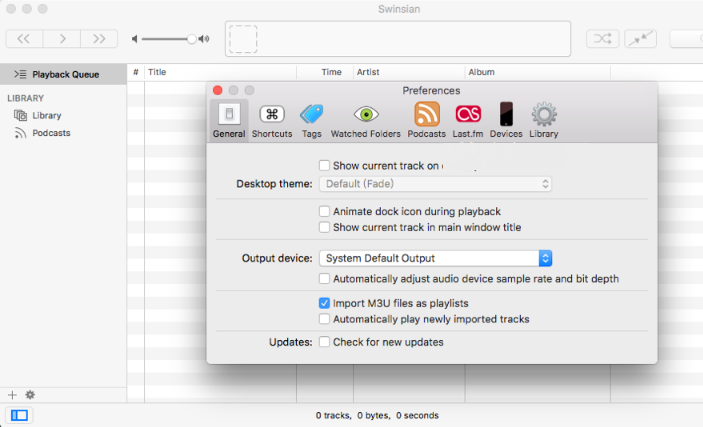Sort by the Title column header

point(220,72)
